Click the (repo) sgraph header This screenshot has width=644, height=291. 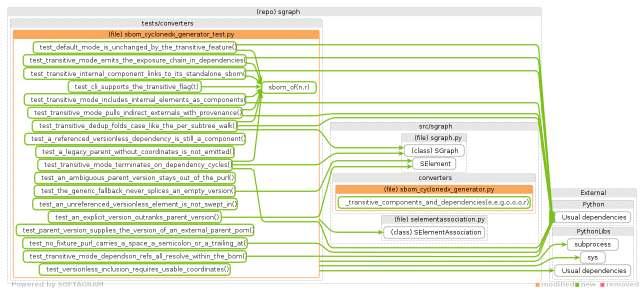click(x=274, y=12)
